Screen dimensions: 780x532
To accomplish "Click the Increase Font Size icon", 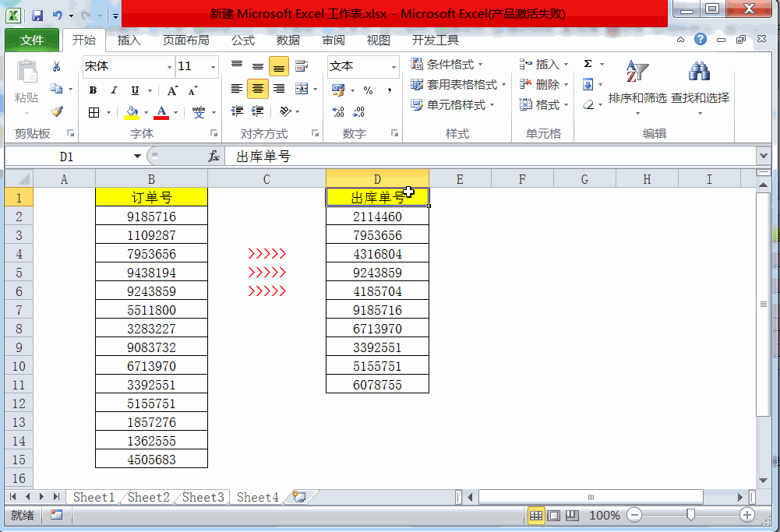I will pyautogui.click(x=173, y=90).
